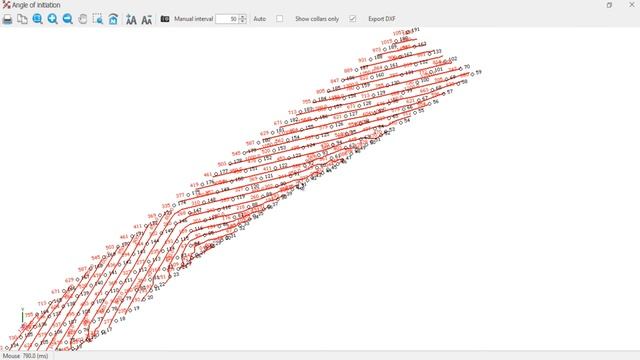Click the Copy to clipboard icon
Screen dimensions: 640x360
click(22, 19)
